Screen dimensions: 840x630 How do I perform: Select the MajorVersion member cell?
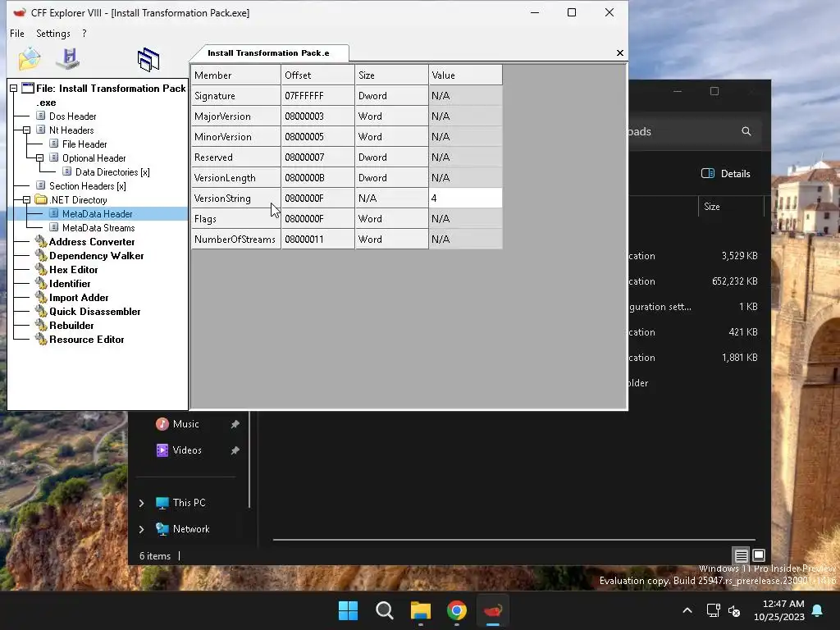(235, 116)
